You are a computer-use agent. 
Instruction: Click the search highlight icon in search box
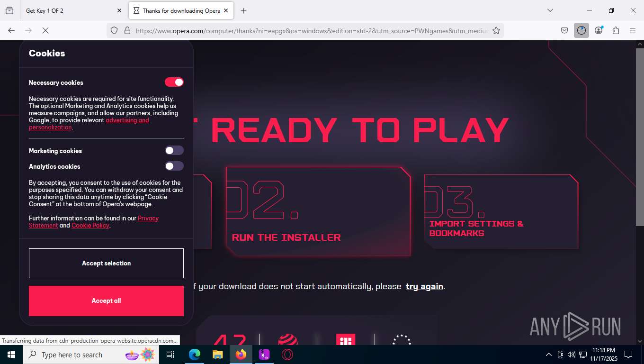[x=141, y=354]
